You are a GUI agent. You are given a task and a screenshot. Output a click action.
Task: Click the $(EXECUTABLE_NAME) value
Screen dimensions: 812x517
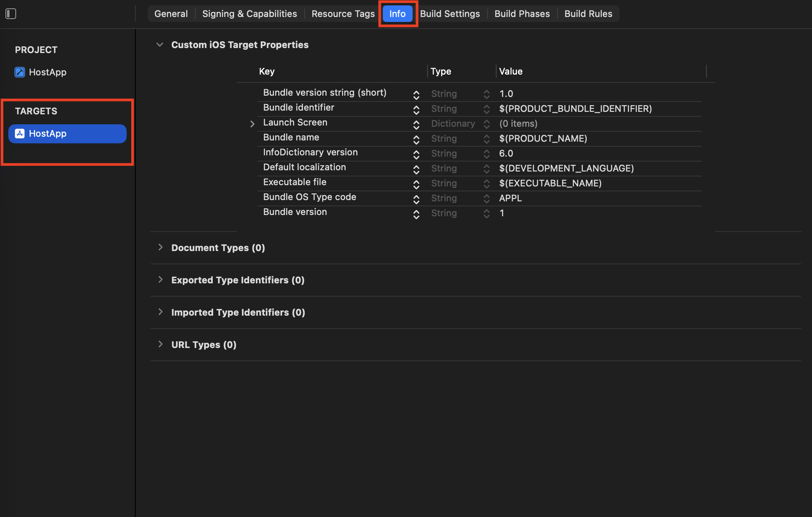550,183
